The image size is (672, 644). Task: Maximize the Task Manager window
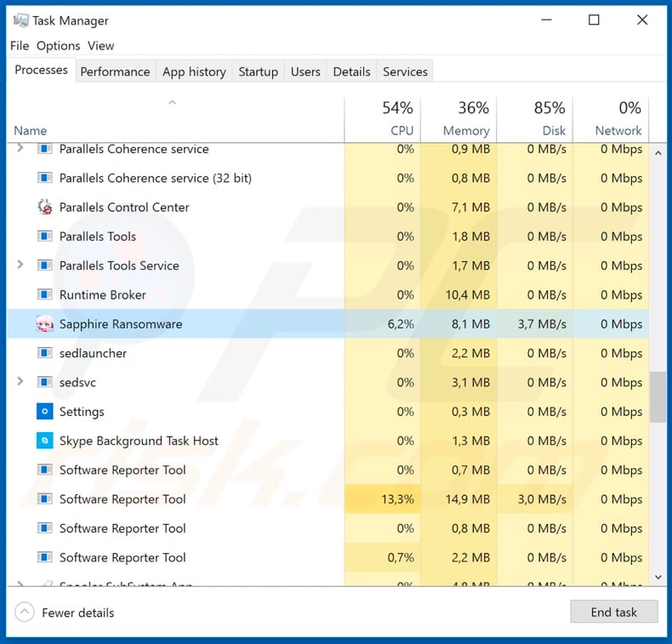(594, 20)
